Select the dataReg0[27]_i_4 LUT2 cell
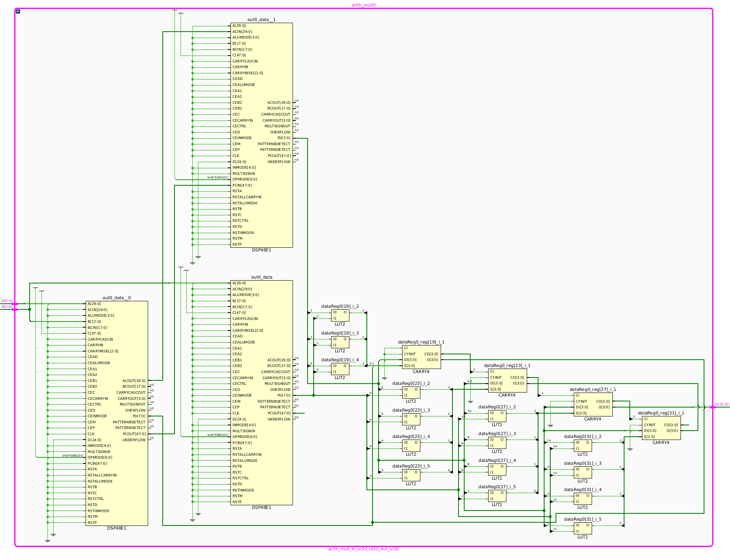 [497, 470]
